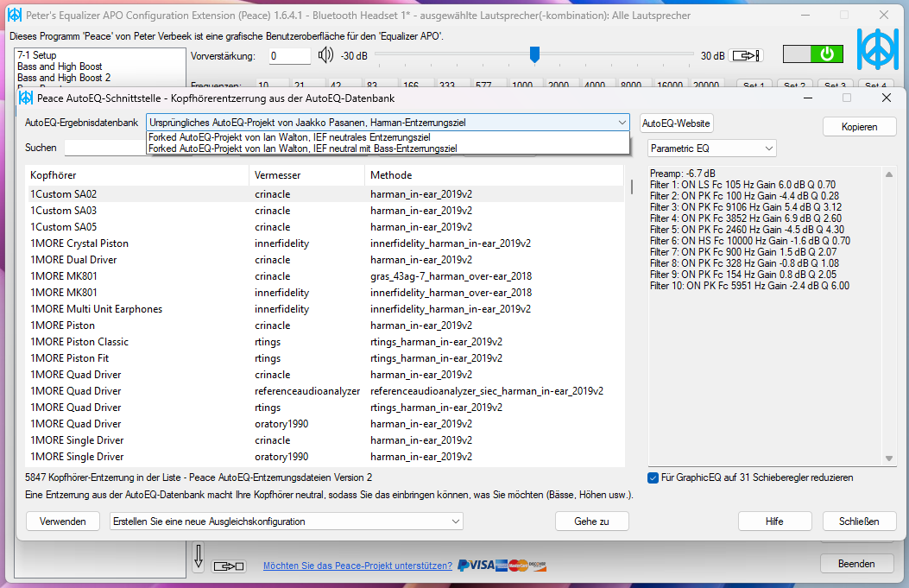The image size is (909, 588).
Task: Open the Parametric EQ dropdown
Action: (x=711, y=149)
